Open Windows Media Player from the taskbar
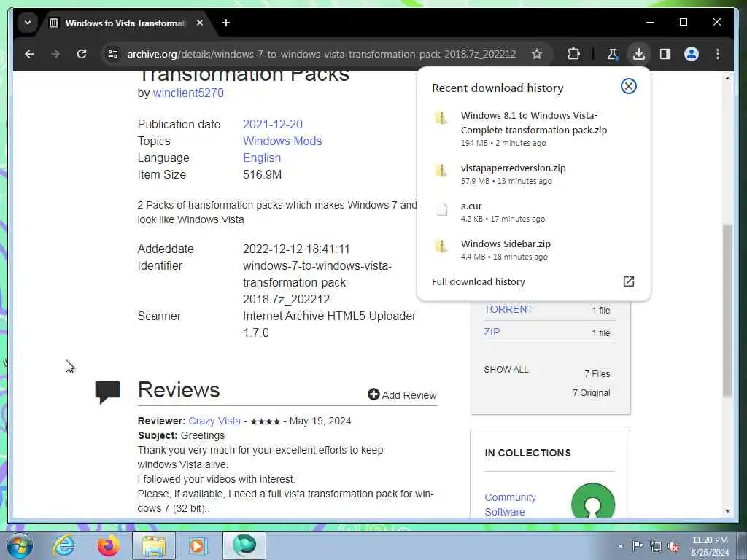The image size is (747, 560). pos(197,545)
